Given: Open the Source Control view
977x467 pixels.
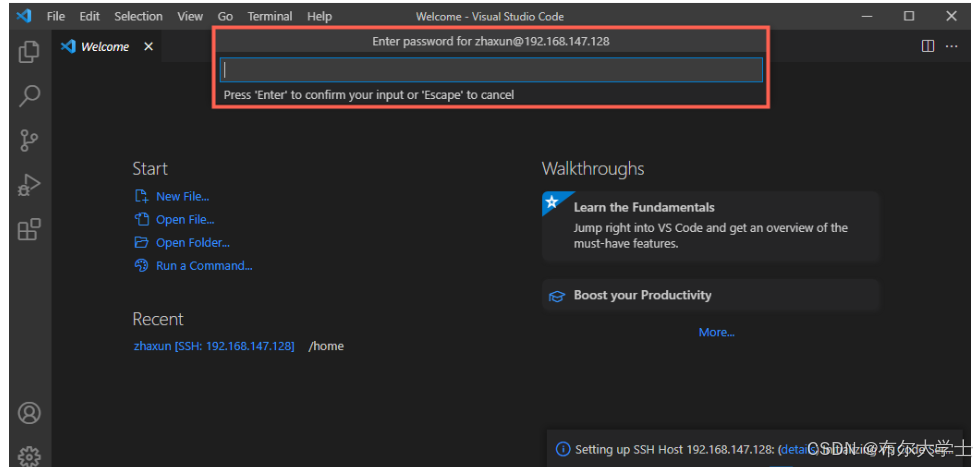Looking at the screenshot, I should pos(29,140).
